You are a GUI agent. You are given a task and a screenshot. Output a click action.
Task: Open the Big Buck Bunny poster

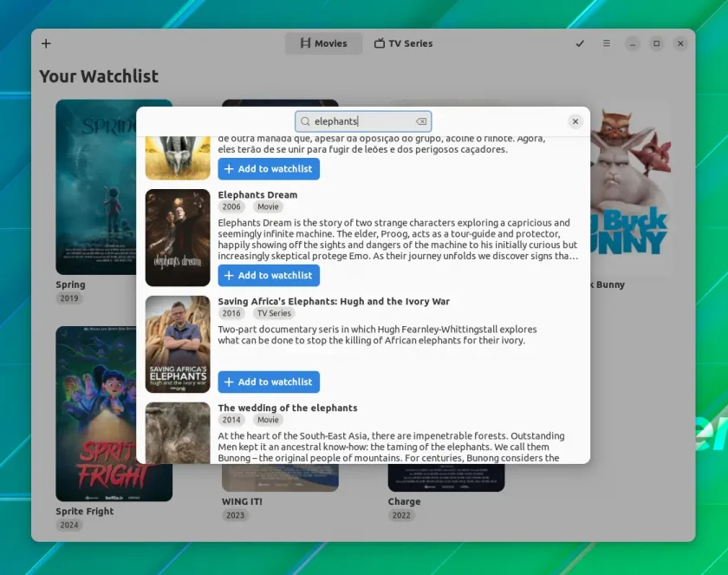pos(630,186)
